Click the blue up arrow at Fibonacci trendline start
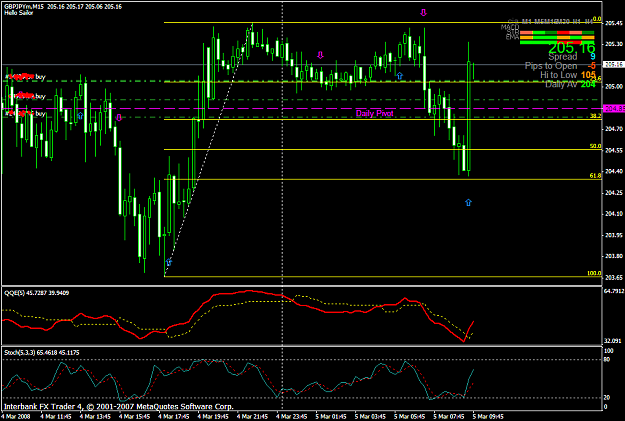The width and height of the screenshot is (625, 421). (169, 262)
